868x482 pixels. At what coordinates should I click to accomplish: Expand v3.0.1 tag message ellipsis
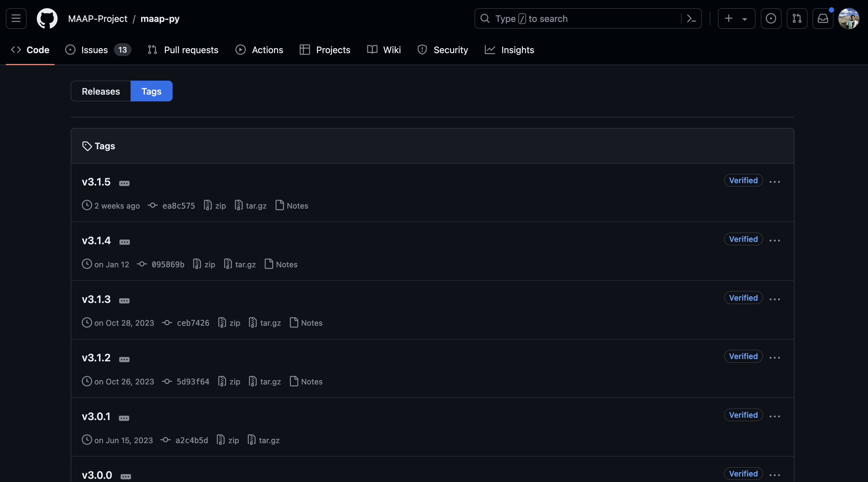[x=124, y=418]
